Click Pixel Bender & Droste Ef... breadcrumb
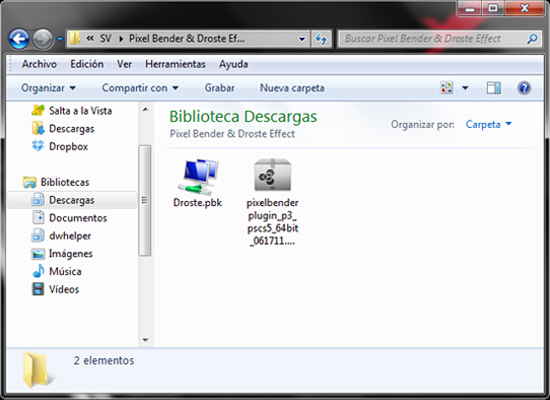 [x=187, y=39]
